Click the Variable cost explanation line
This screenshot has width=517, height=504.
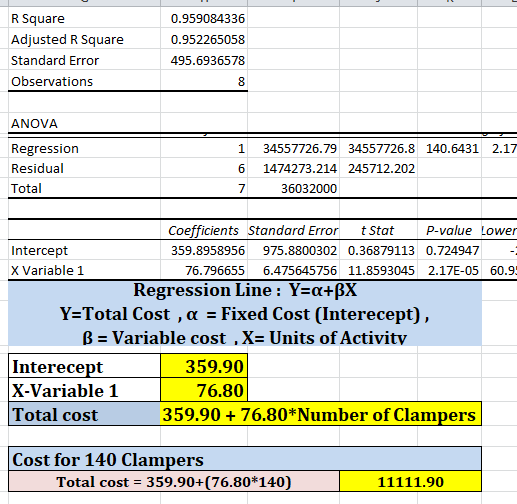point(244,338)
